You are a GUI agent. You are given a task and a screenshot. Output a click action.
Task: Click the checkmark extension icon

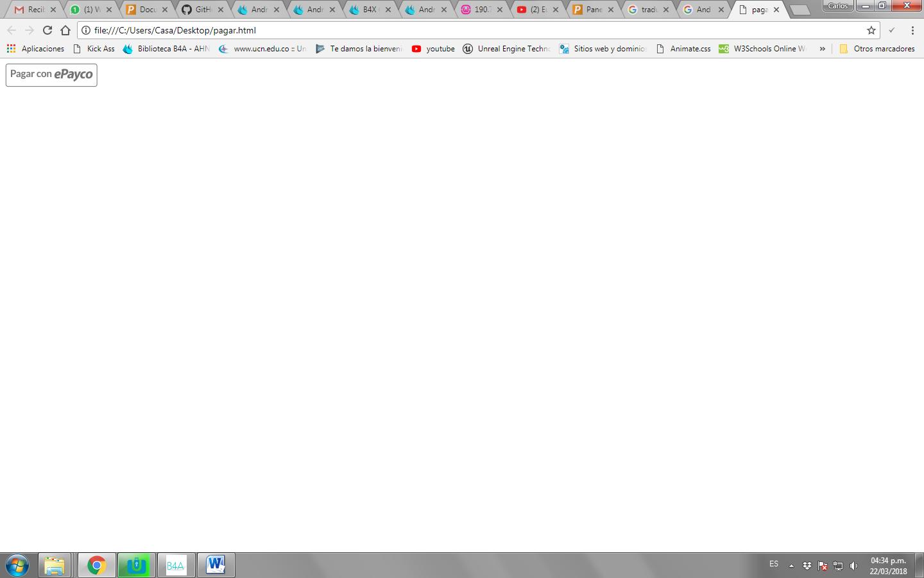point(892,30)
